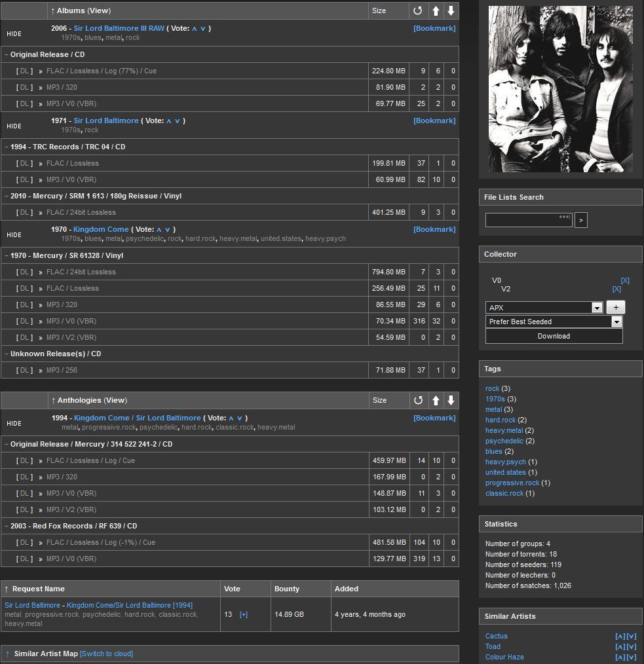The height and width of the screenshot is (664, 644).
Task: Collapse the Albums section arrow
Action: [52, 11]
